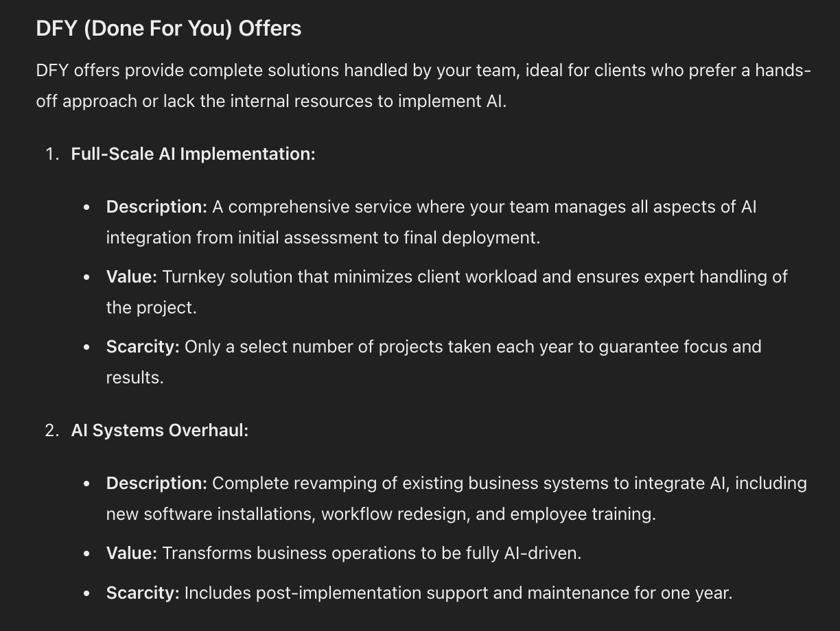
Task: Click the bold 'Value:' label before 'Turnkey solution'
Action: pyautogui.click(x=131, y=277)
